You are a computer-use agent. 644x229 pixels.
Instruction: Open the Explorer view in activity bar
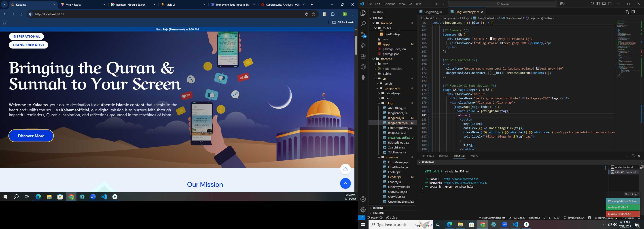click(x=363, y=13)
